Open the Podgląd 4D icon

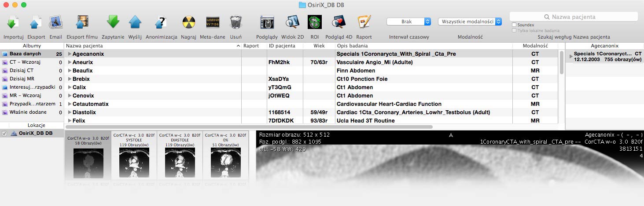coord(339,22)
